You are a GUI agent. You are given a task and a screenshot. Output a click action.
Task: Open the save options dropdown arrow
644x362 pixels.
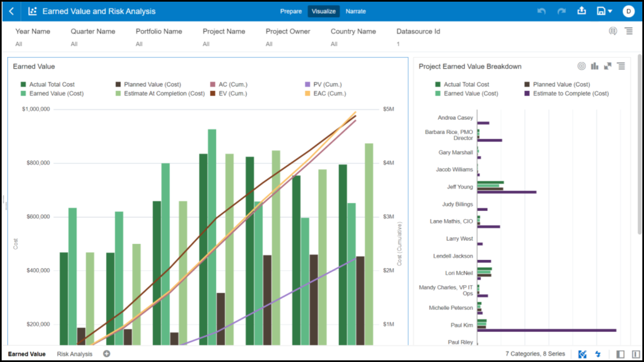click(610, 11)
